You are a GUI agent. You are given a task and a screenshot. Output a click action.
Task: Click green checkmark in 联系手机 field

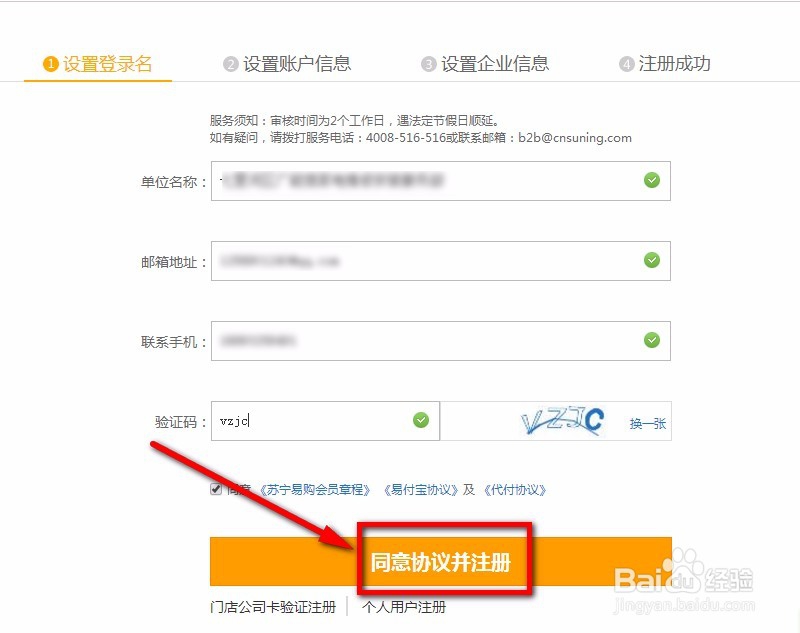coord(652,340)
